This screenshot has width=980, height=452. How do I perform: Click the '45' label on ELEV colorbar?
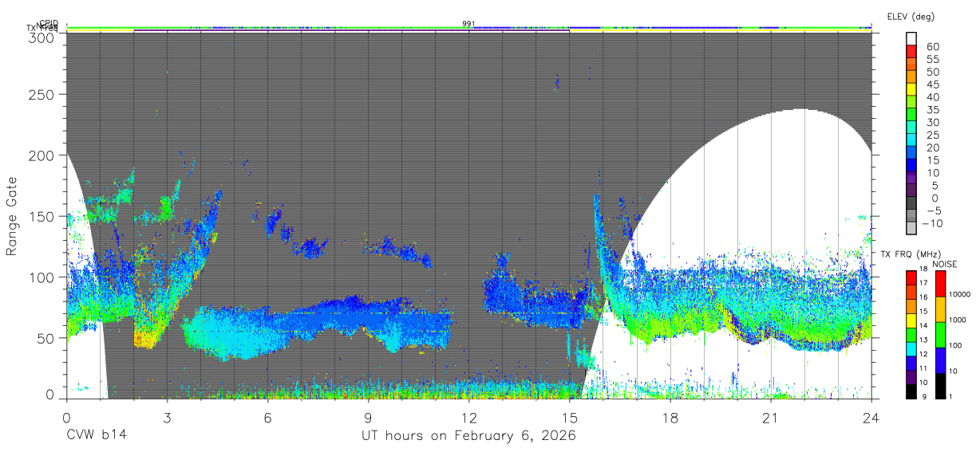coord(932,85)
